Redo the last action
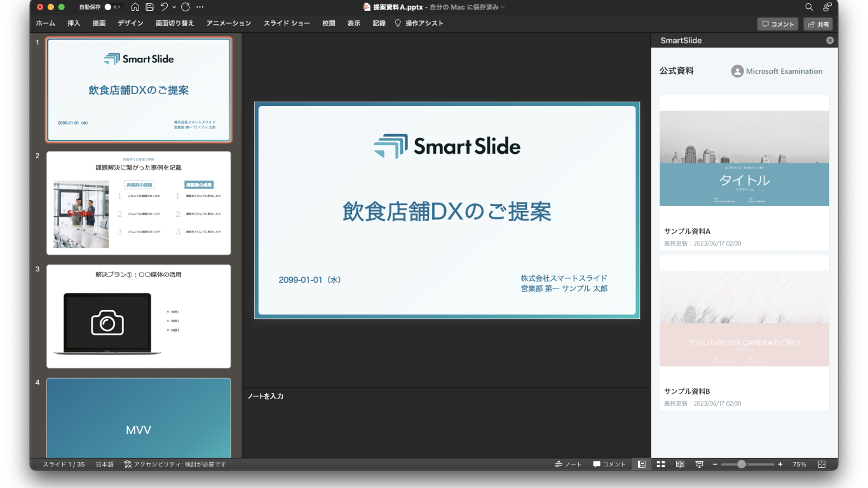Screen dimensions: 868x488 [186, 7]
